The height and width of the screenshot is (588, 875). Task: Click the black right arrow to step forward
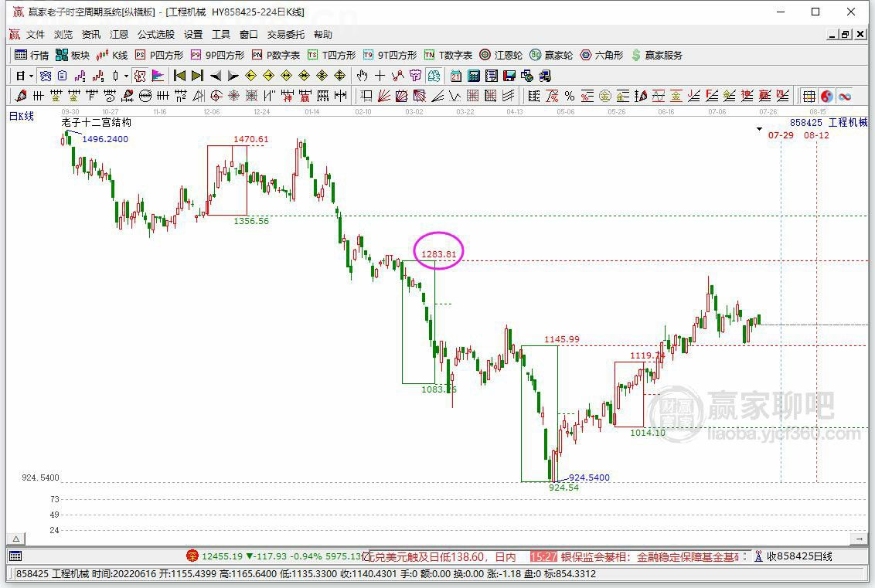[233, 76]
